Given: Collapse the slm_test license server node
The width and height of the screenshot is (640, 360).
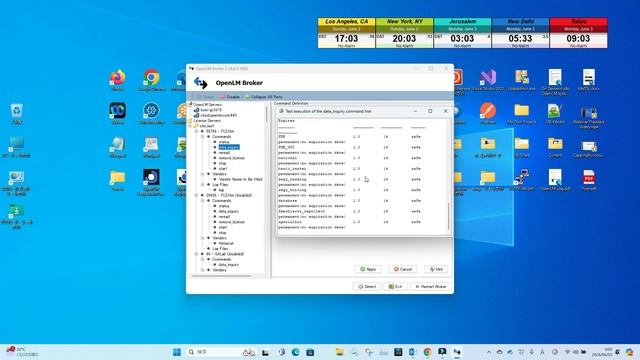Looking at the screenshot, I should [x=190, y=126].
